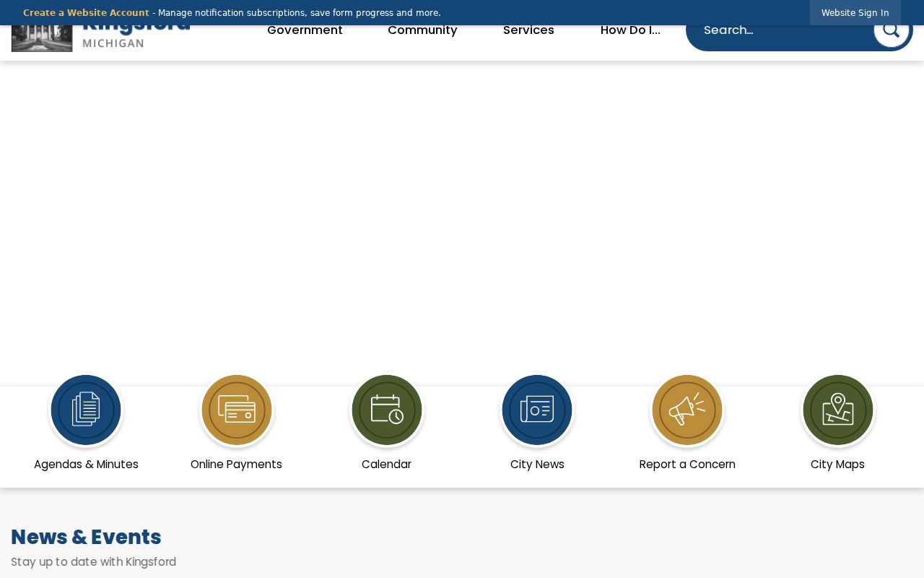The height and width of the screenshot is (578, 924).
Task: Click the Website Sign In button
Action: [855, 13]
